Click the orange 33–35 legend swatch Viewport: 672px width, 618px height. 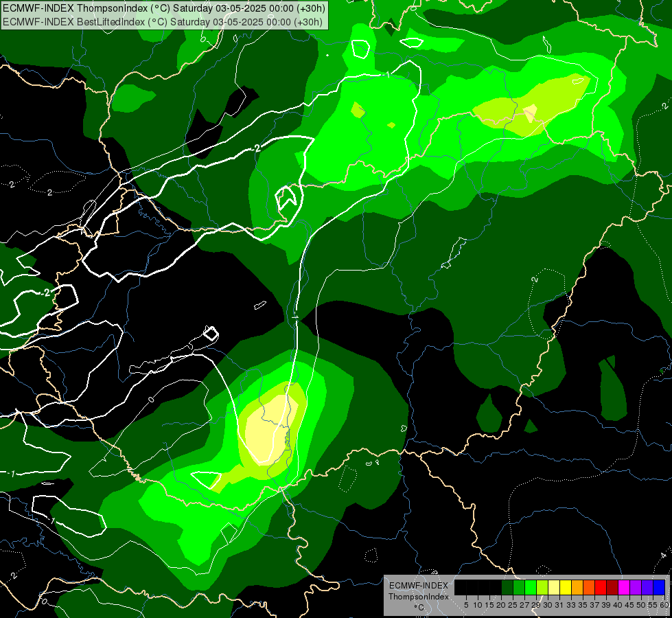click(x=577, y=588)
